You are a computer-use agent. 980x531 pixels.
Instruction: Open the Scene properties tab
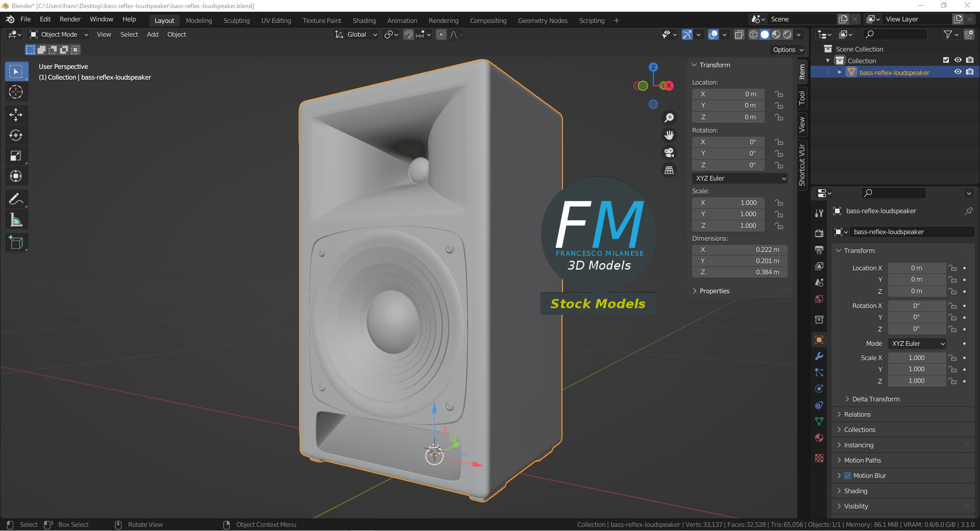(x=819, y=283)
